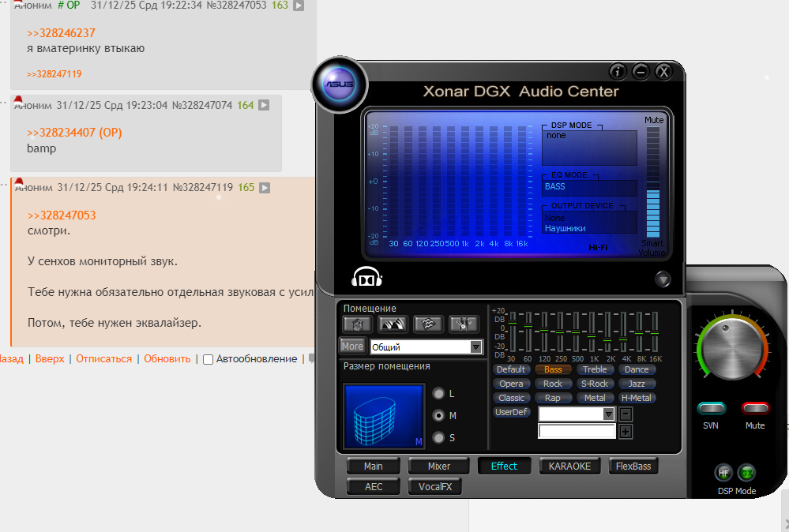Enable the Автообновление checkbox
This screenshot has width=789, height=532.
pos(208,359)
